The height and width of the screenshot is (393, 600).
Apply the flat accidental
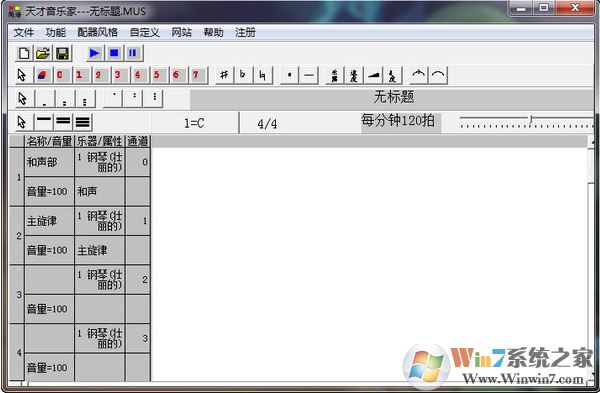(243, 75)
